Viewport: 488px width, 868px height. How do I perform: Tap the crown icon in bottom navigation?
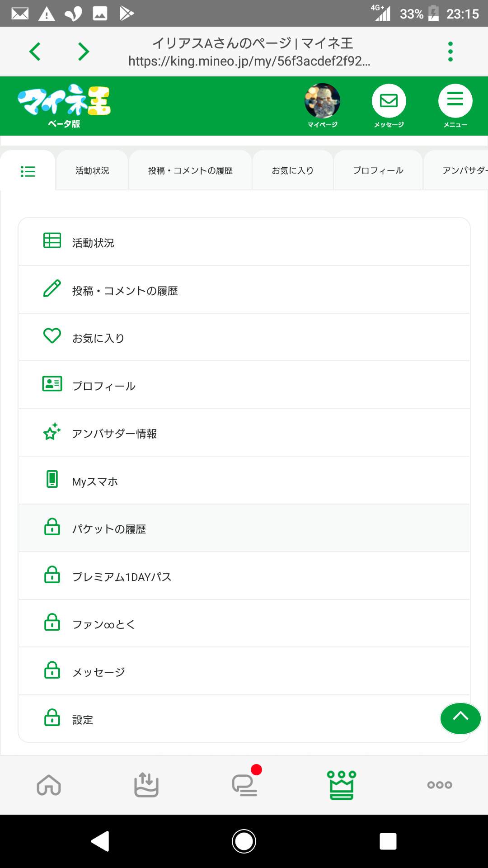(342, 785)
